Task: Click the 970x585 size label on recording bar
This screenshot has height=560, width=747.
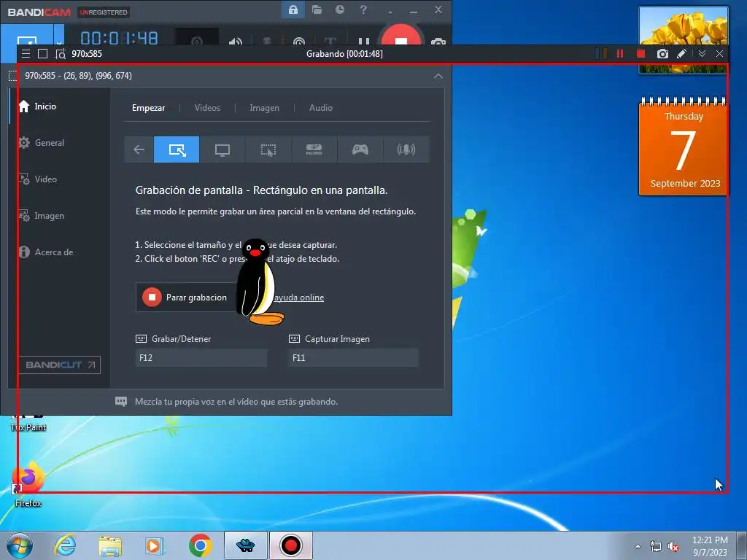Action: click(87, 54)
